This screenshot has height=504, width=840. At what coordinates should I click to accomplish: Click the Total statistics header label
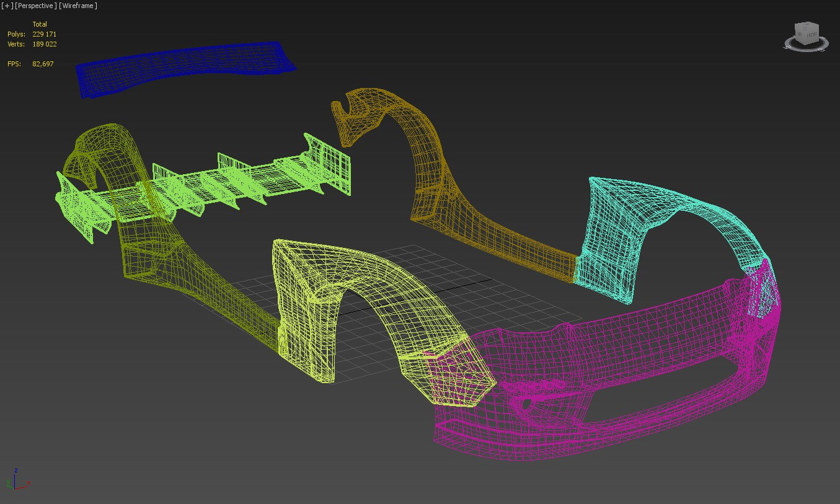[40, 24]
